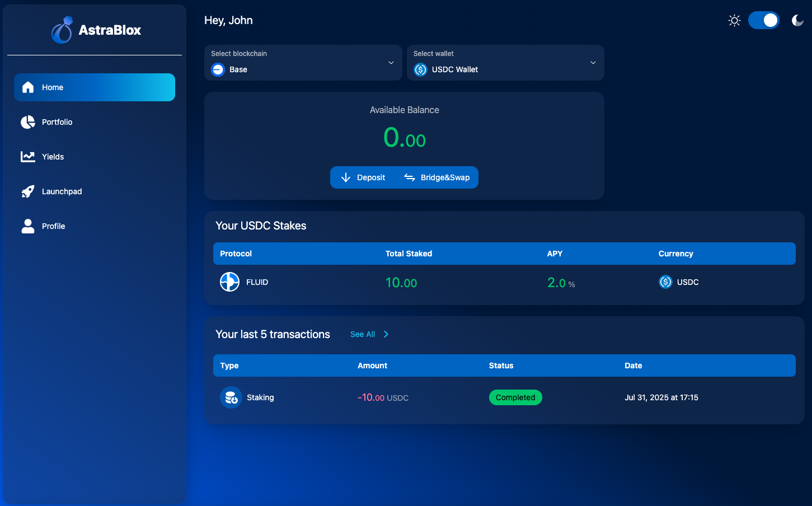This screenshot has width=812, height=506.
Task: Click the moon icon for dark mode
Action: tap(797, 20)
